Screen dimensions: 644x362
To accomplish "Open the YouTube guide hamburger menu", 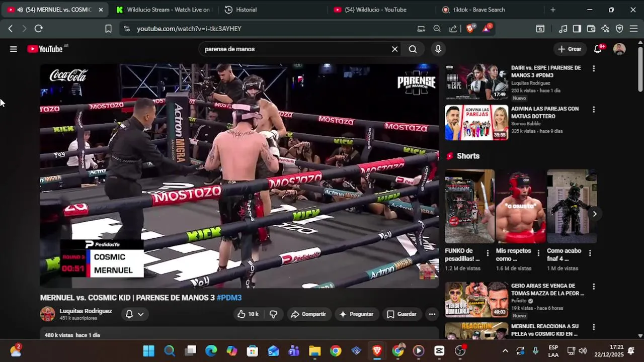I will (x=14, y=49).
